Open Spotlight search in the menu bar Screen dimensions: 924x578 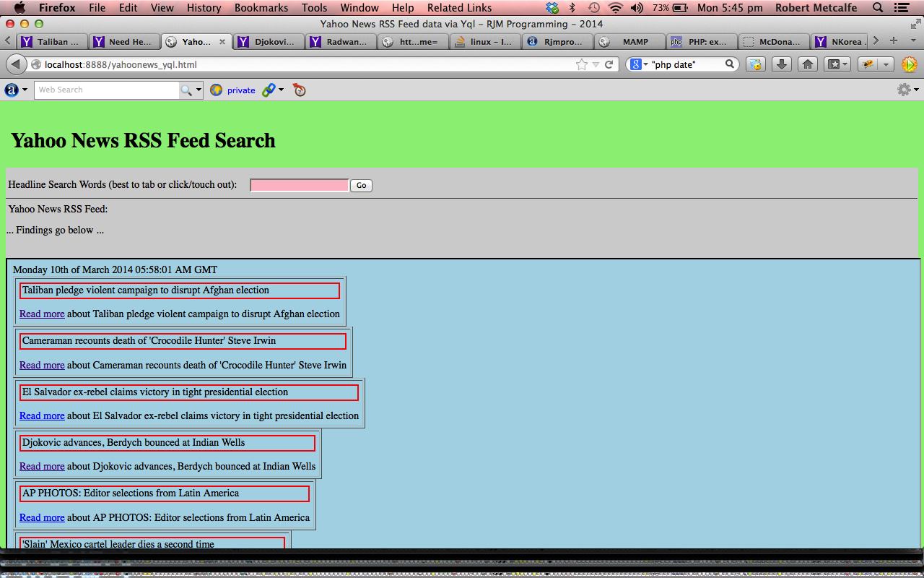click(878, 8)
